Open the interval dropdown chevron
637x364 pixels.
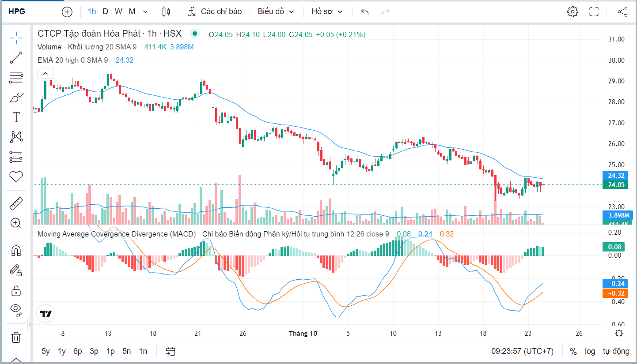145,12
